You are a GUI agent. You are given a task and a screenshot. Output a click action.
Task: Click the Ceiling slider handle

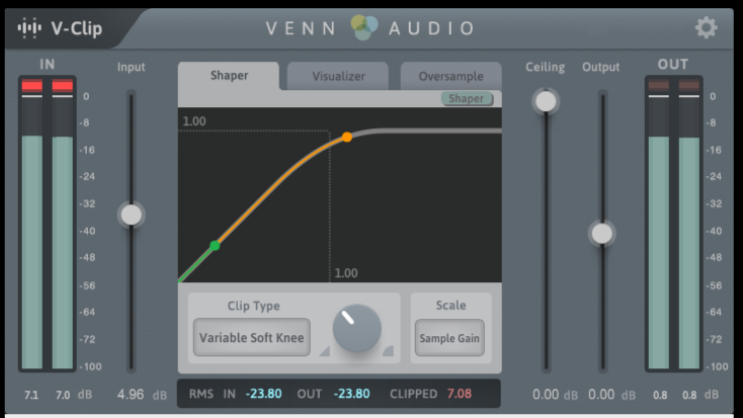point(545,101)
